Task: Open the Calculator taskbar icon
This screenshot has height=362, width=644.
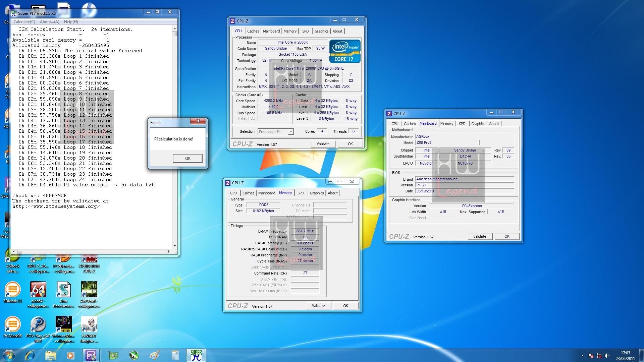Action: click(175, 355)
